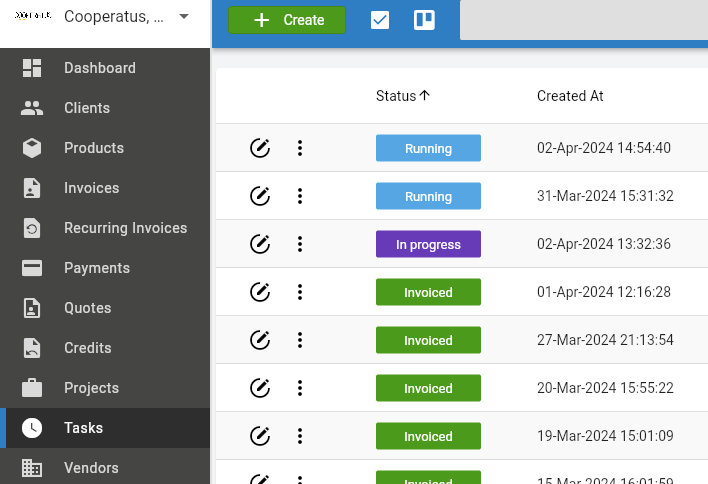Image resolution: width=708 pixels, height=484 pixels.
Task: Switch to list view checkmark icon
Action: point(380,20)
